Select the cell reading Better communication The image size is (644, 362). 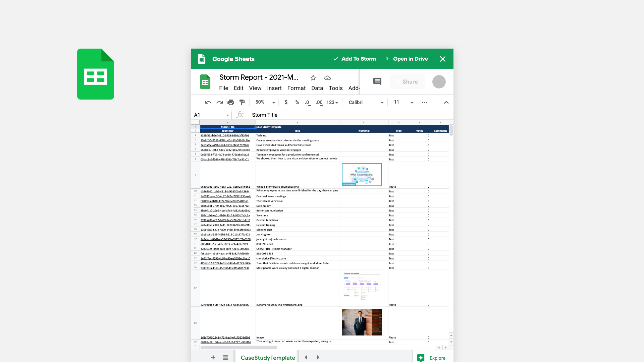tap(297, 211)
